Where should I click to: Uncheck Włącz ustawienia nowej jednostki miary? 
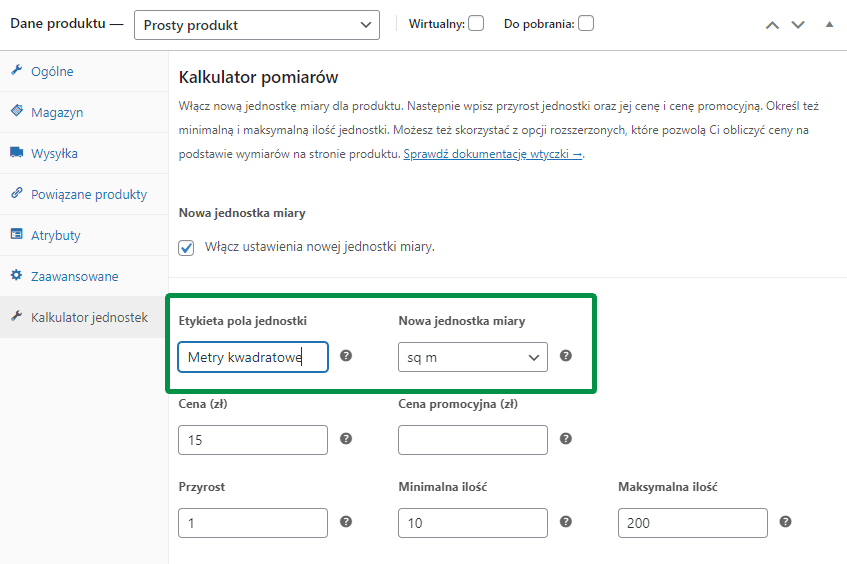(186, 248)
